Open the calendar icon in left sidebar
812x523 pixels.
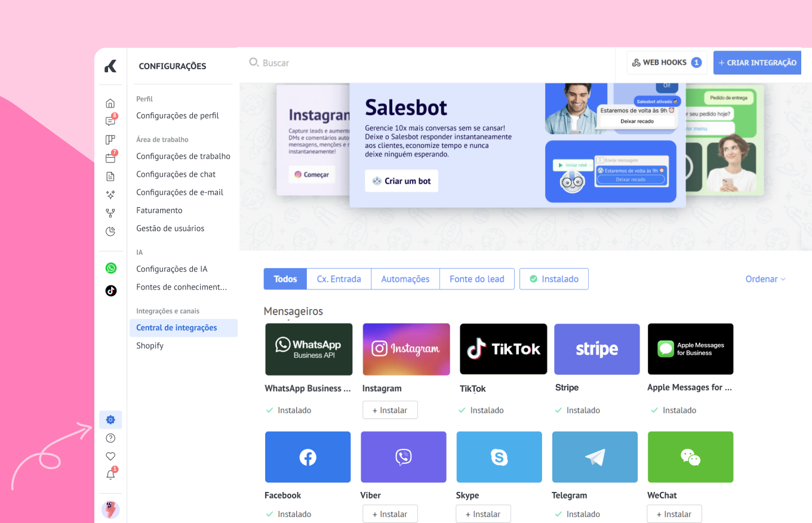(110, 158)
